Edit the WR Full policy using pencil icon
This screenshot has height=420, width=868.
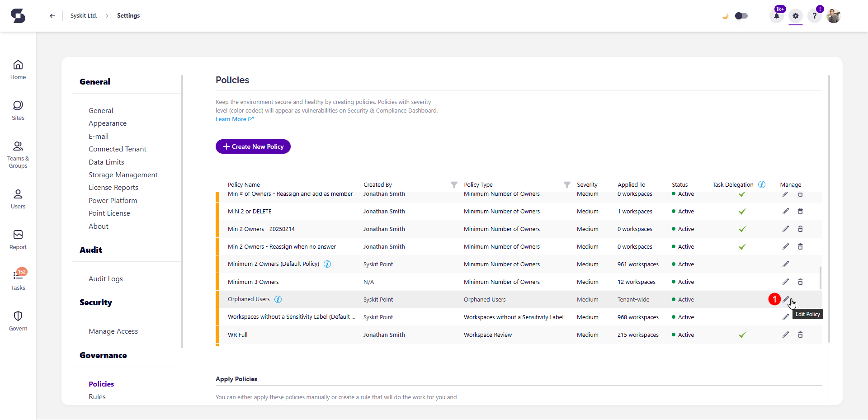[786, 335]
